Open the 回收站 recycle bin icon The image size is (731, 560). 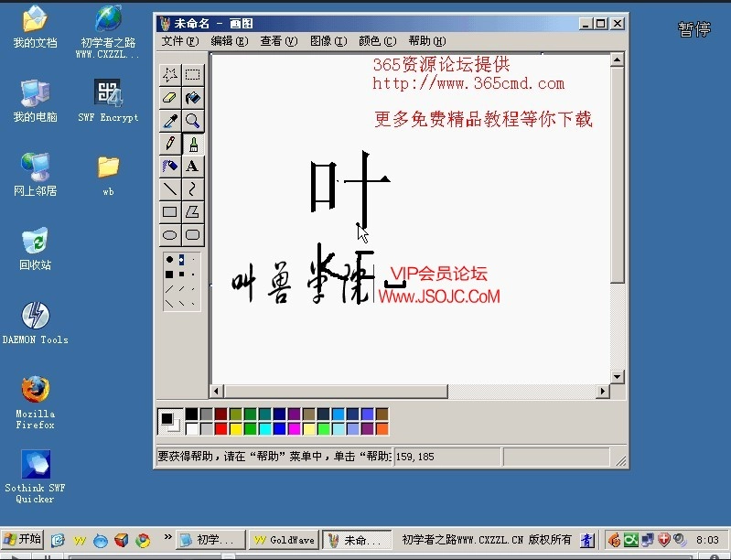click(35, 249)
